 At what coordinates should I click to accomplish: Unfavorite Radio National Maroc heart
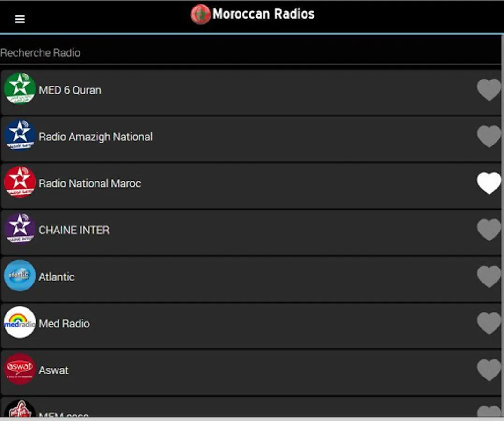(489, 183)
